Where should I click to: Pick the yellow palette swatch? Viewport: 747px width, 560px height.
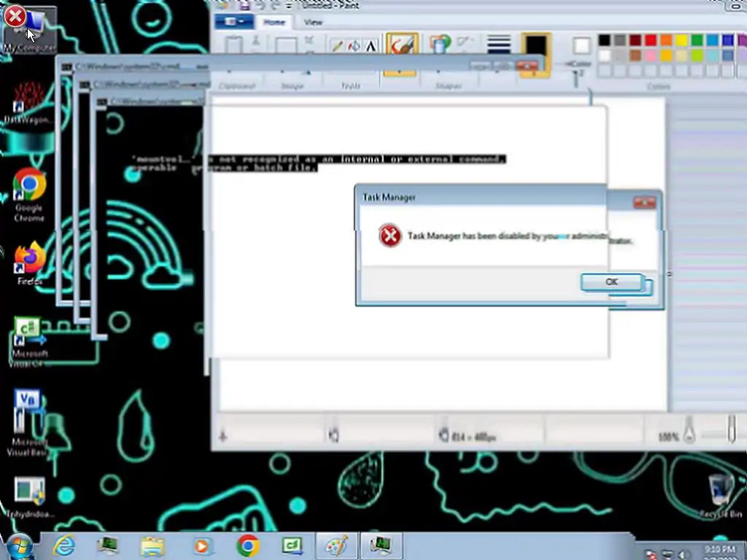681,40
